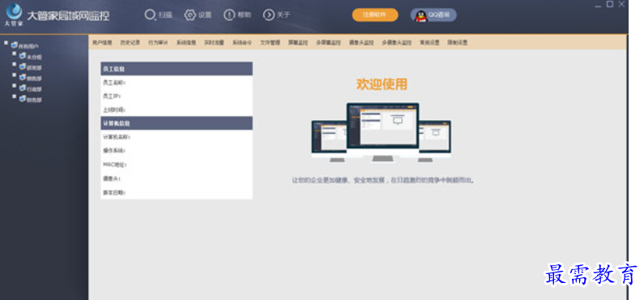Open the 历史记录 tab

[130, 42]
